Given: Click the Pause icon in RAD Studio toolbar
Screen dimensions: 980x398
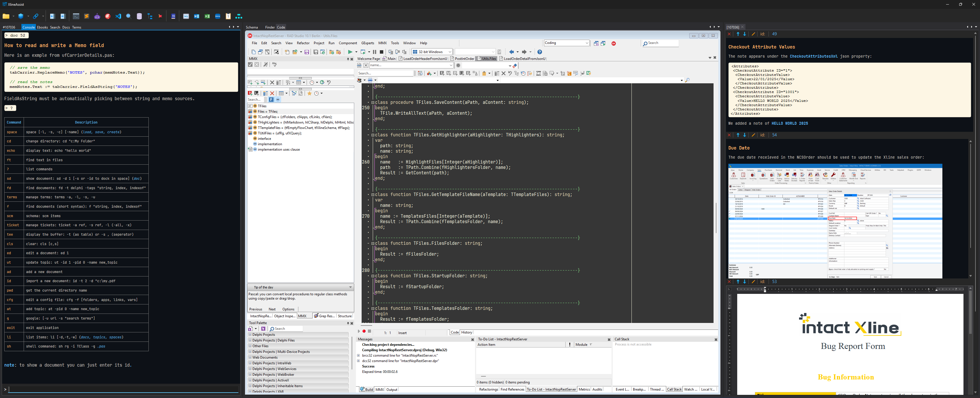Looking at the screenshot, I should coord(374,52).
